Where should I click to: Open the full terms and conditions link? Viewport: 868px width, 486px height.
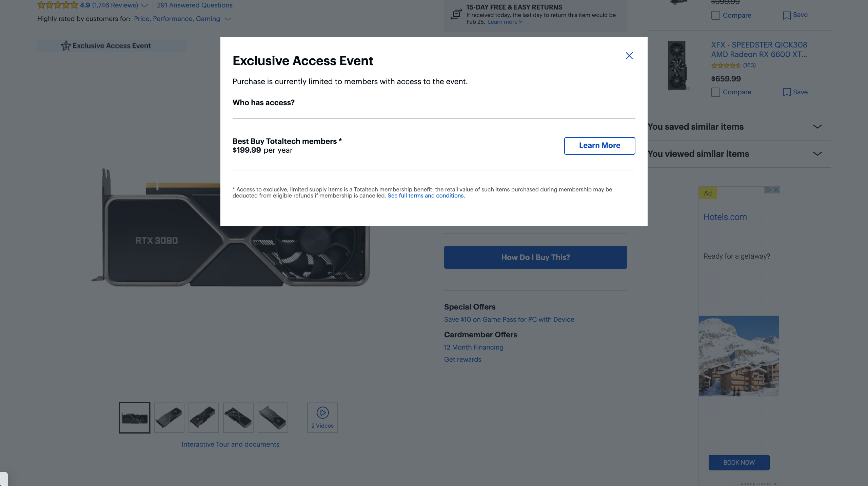(426, 195)
